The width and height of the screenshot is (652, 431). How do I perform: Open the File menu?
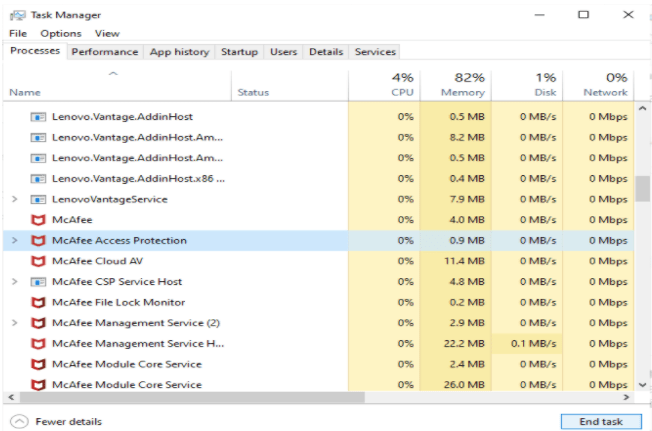click(18, 33)
